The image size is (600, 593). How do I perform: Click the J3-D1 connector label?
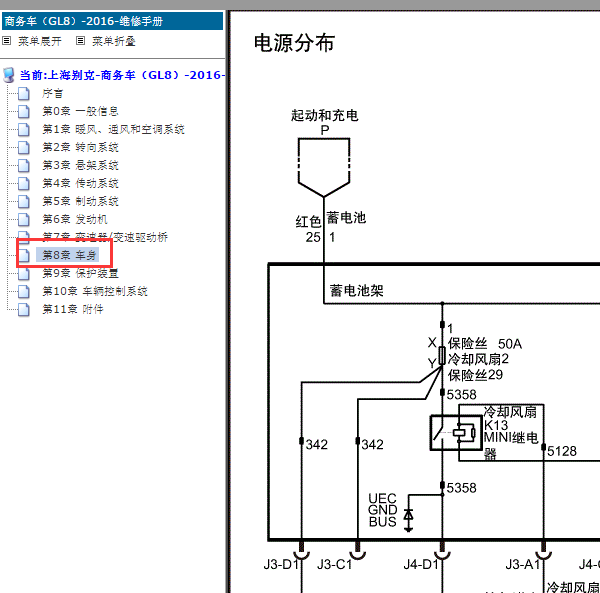[281, 564]
